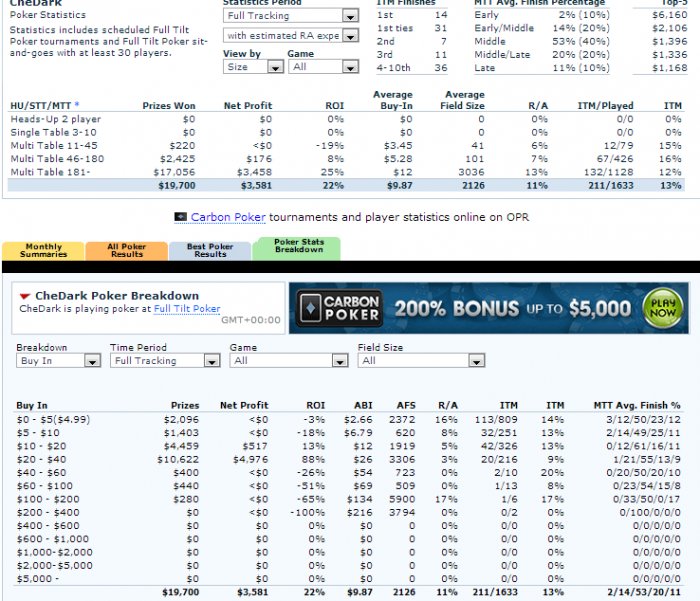Select the 'Multi Table 11-45' row label
700x601 pixels.
coord(54,146)
